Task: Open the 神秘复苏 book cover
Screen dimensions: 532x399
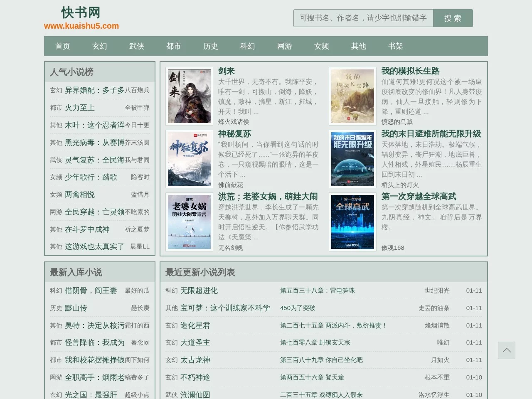Action: 189,159
